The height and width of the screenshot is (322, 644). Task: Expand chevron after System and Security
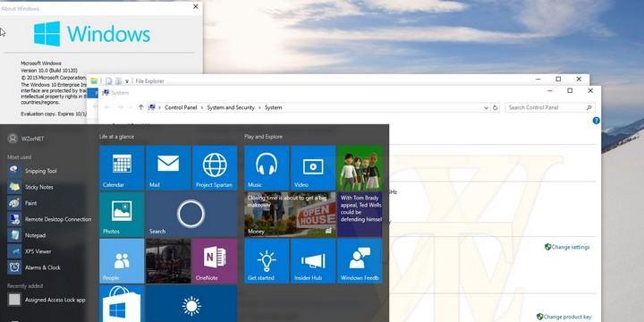259,107
